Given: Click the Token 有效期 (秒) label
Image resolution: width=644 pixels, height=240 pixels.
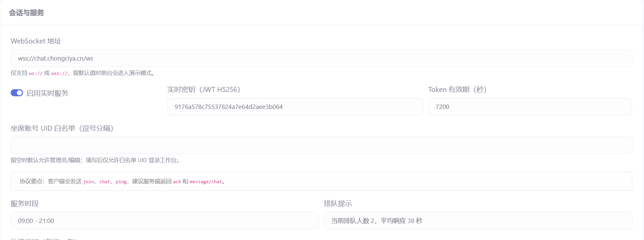Looking at the screenshot, I should [x=457, y=90].
